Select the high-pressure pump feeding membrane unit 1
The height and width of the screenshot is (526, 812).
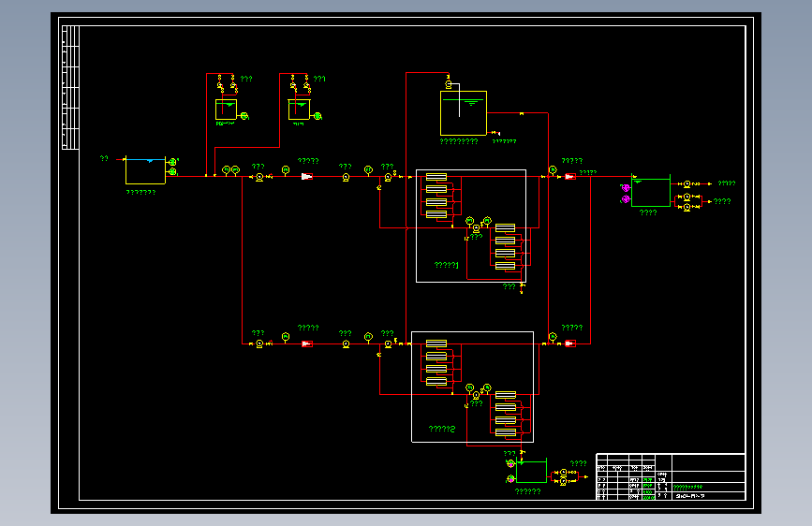(388, 177)
